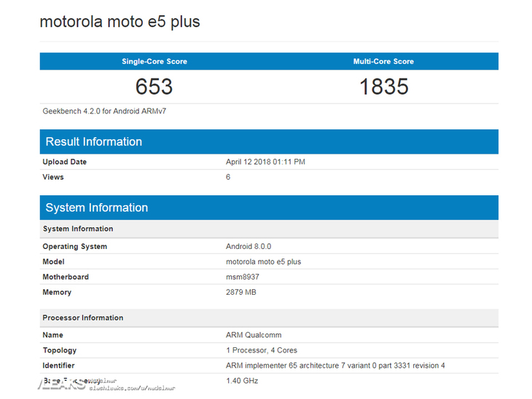Select the Model row label
The width and height of the screenshot is (532, 399).
point(53,261)
